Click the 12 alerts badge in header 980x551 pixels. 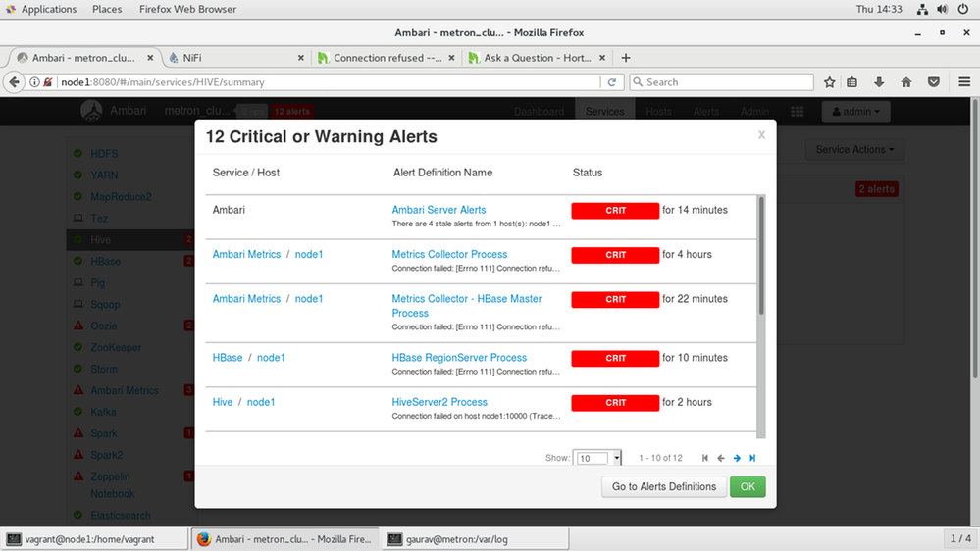[x=292, y=111]
